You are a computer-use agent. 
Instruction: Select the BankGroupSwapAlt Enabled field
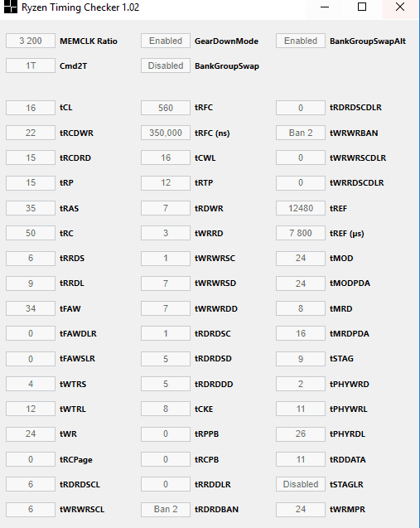(x=301, y=41)
